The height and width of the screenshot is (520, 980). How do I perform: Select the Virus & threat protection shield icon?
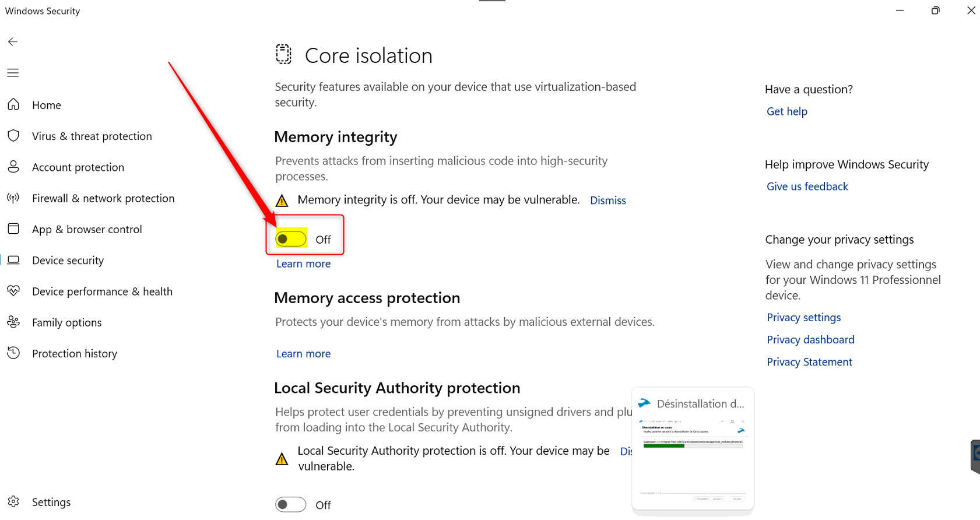pyautogui.click(x=13, y=136)
